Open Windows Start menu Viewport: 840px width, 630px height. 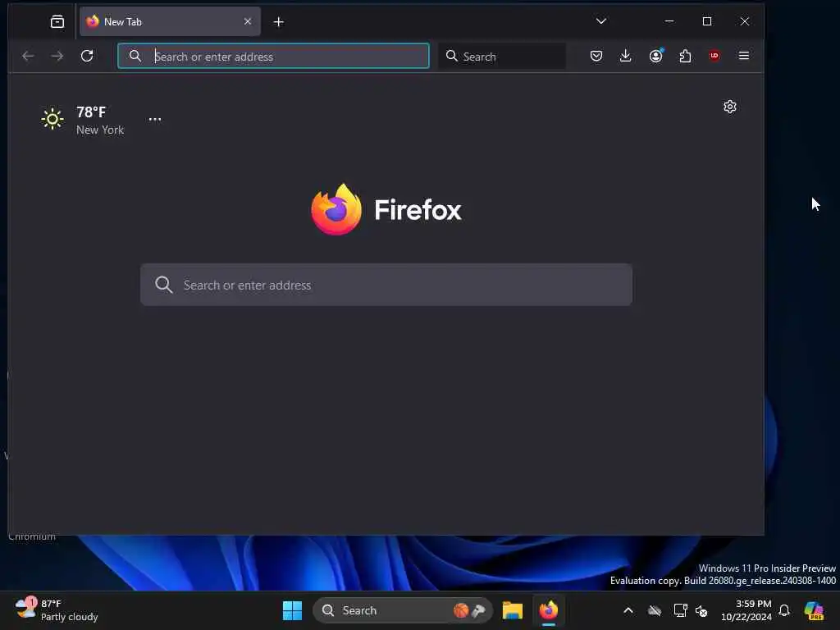[x=293, y=610]
